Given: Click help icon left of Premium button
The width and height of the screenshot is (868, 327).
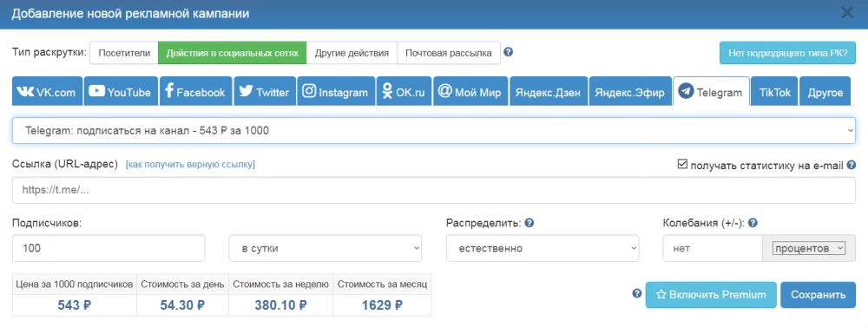Looking at the screenshot, I should tap(636, 293).
